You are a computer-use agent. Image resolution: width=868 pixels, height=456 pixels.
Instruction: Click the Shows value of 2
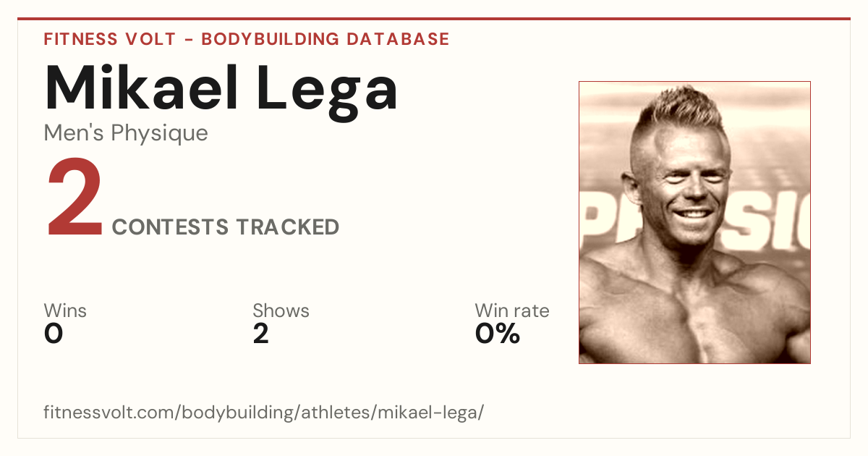[260, 334]
